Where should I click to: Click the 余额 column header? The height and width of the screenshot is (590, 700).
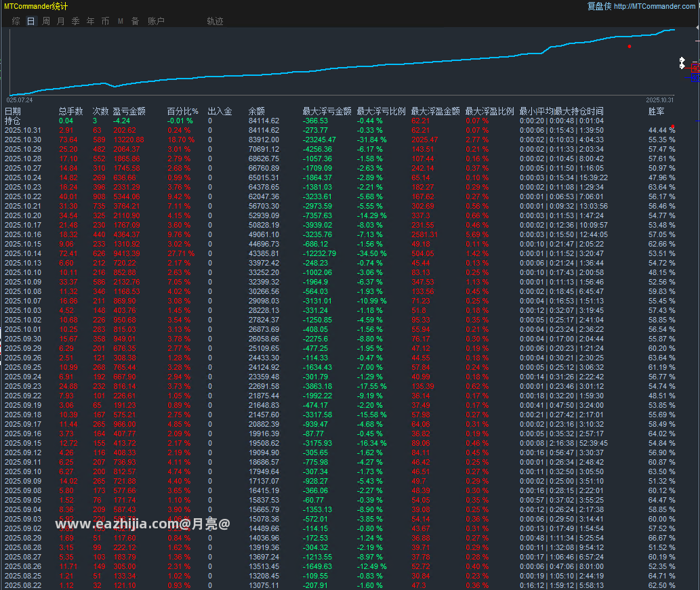point(257,111)
